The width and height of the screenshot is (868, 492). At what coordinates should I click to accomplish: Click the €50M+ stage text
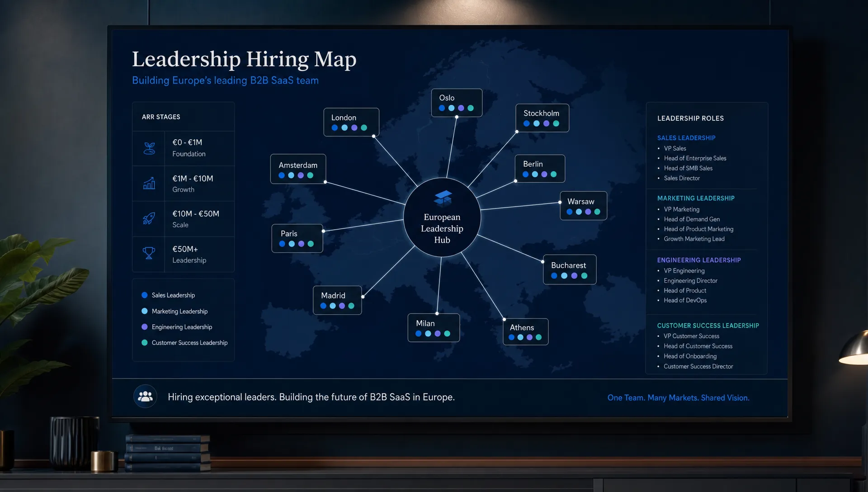(x=185, y=249)
